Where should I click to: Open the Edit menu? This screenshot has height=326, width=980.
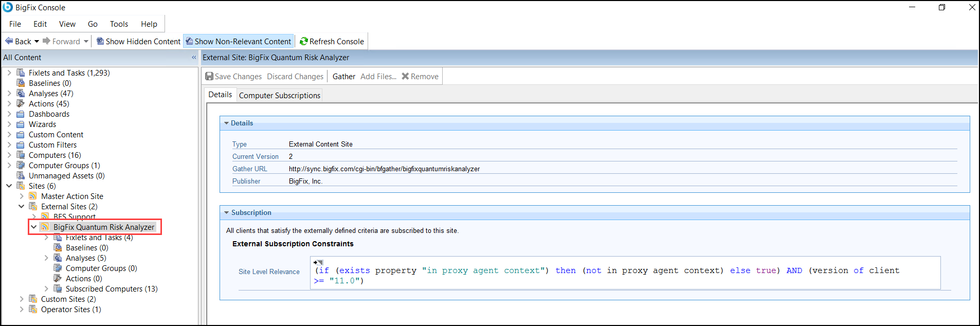point(40,24)
